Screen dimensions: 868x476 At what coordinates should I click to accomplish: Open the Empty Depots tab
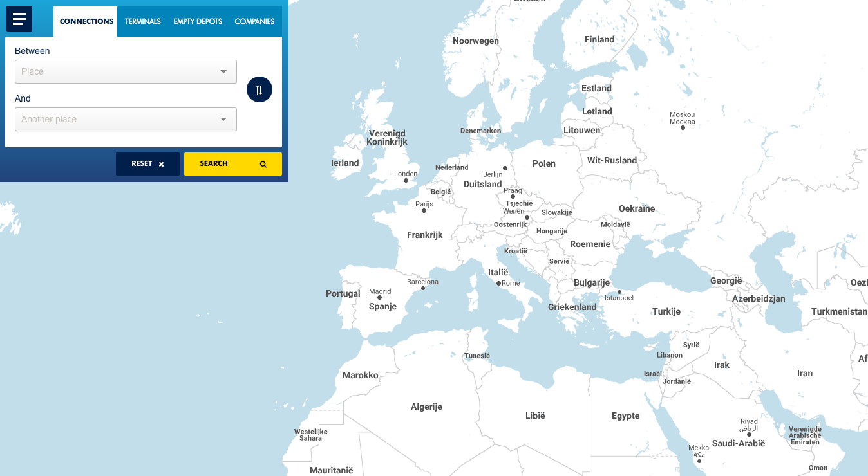tap(198, 21)
